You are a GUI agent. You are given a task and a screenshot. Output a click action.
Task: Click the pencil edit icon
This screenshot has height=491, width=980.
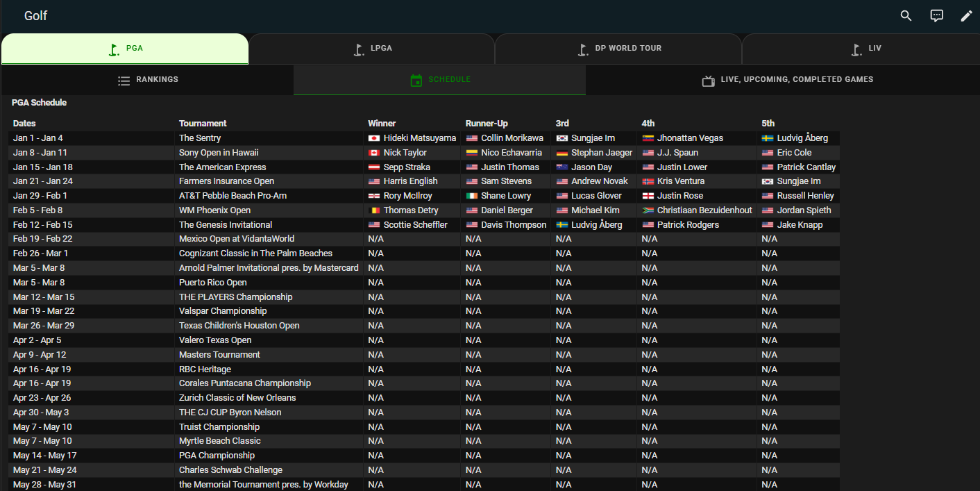click(966, 16)
